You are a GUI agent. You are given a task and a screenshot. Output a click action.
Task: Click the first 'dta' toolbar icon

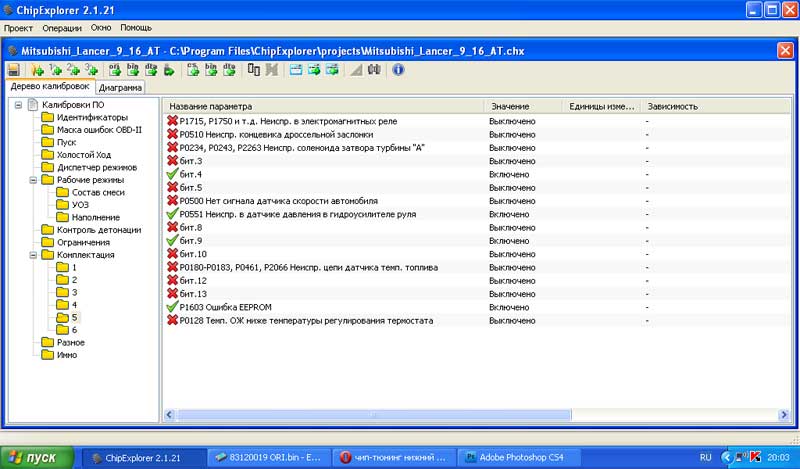tap(149, 70)
